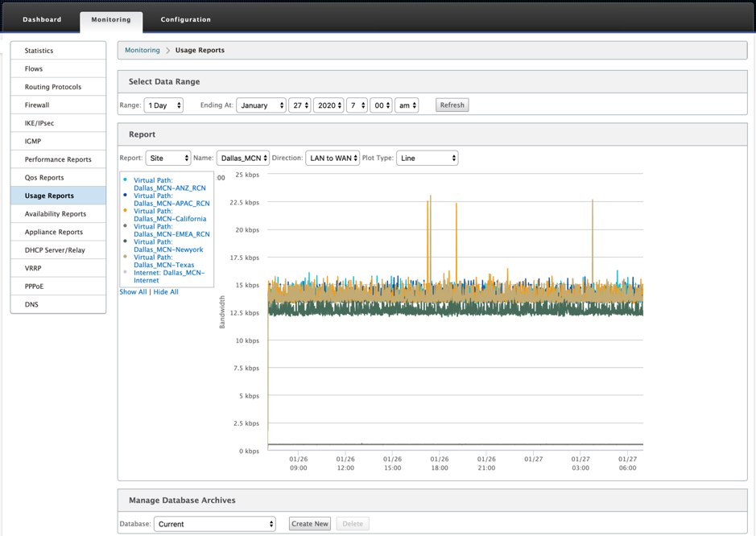Select Firewall in the sidebar
756x536 pixels.
58,105
